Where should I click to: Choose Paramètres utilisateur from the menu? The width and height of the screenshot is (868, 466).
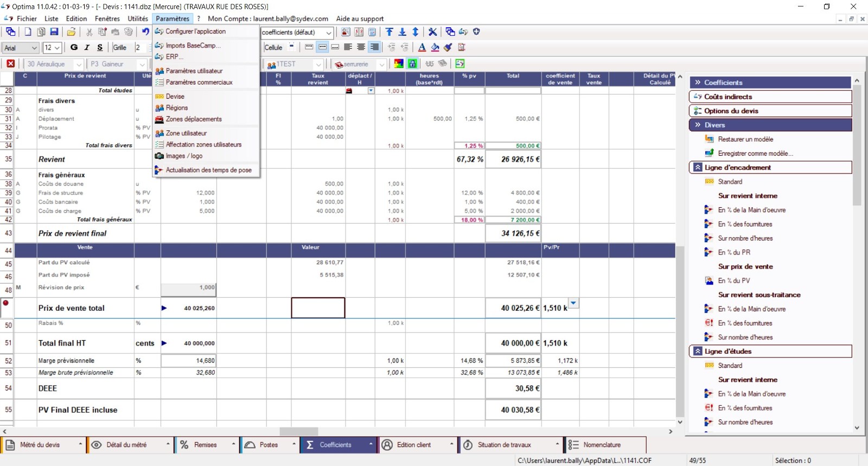pyautogui.click(x=194, y=71)
